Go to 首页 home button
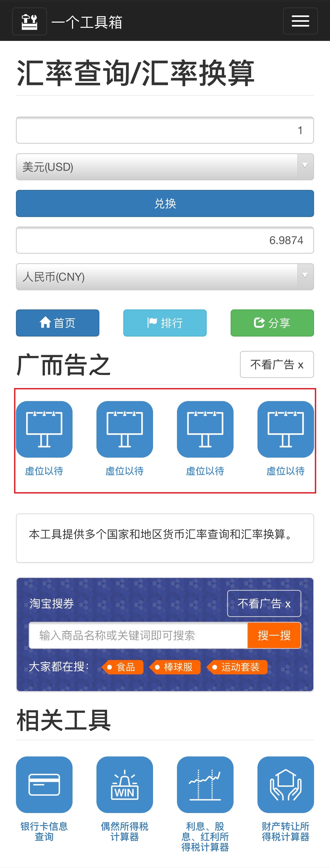This screenshot has width=330, height=868. click(x=58, y=323)
